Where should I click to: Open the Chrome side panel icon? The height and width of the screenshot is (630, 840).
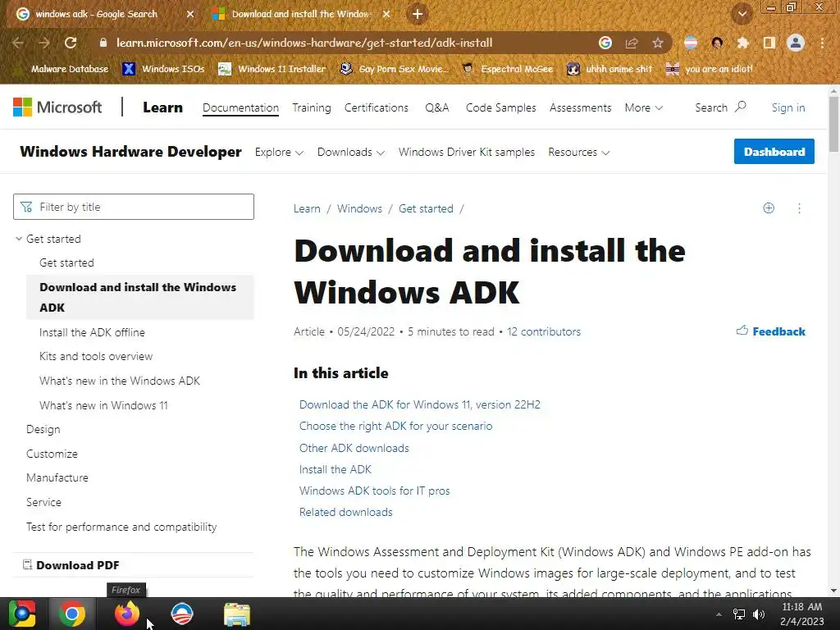769,43
